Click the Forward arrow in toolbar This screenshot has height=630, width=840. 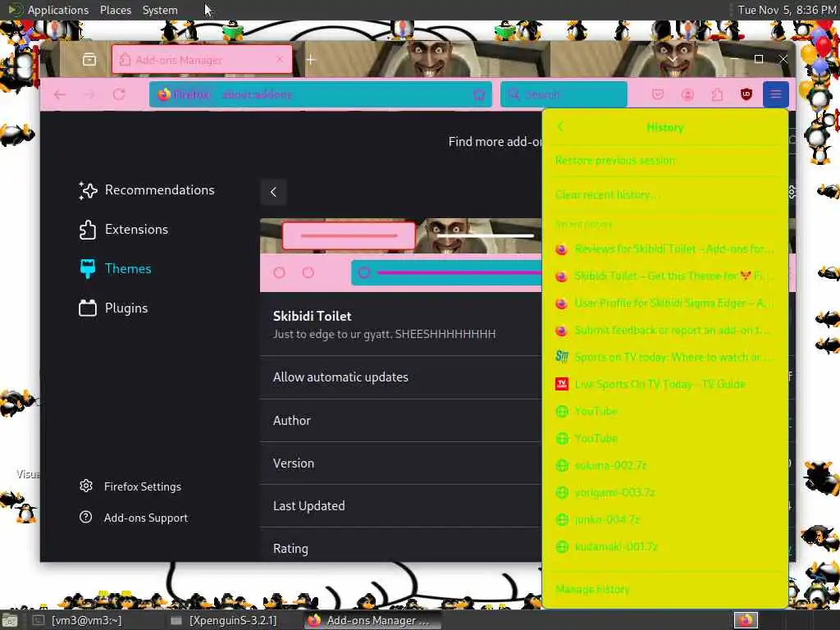[89, 95]
